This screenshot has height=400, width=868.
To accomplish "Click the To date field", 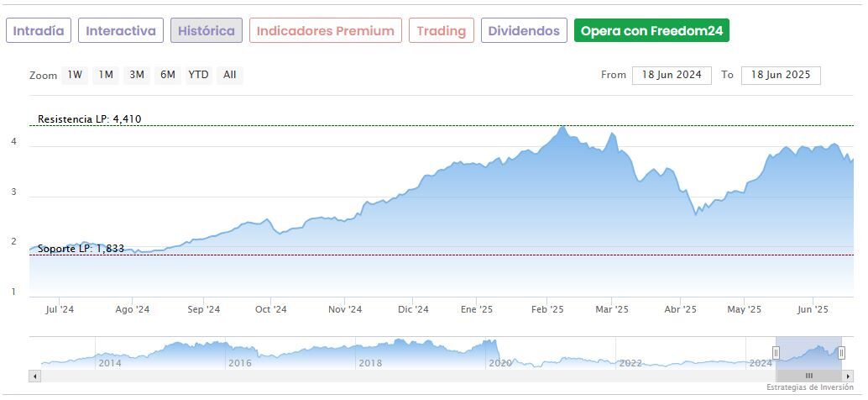I will pyautogui.click(x=781, y=75).
